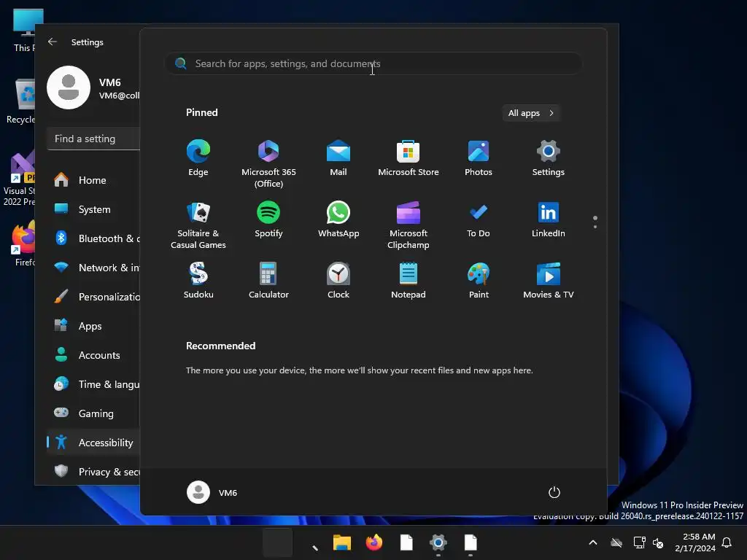The height and width of the screenshot is (560, 747).
Task: Open the notification bell in tray
Action: click(x=727, y=542)
